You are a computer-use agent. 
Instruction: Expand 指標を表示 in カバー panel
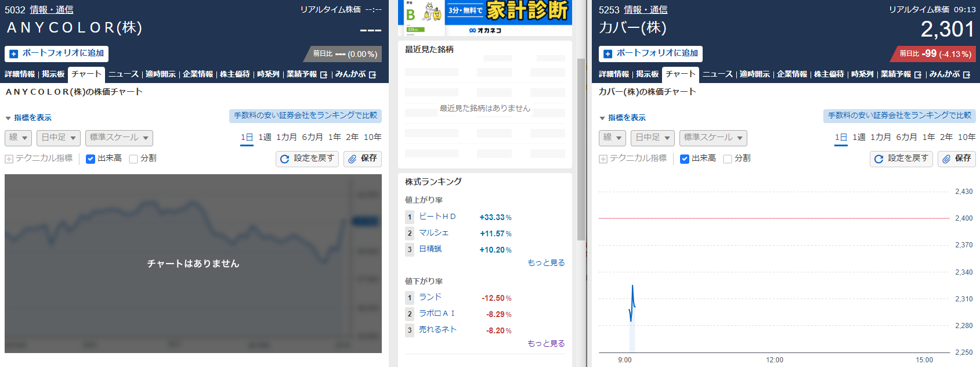pos(623,118)
